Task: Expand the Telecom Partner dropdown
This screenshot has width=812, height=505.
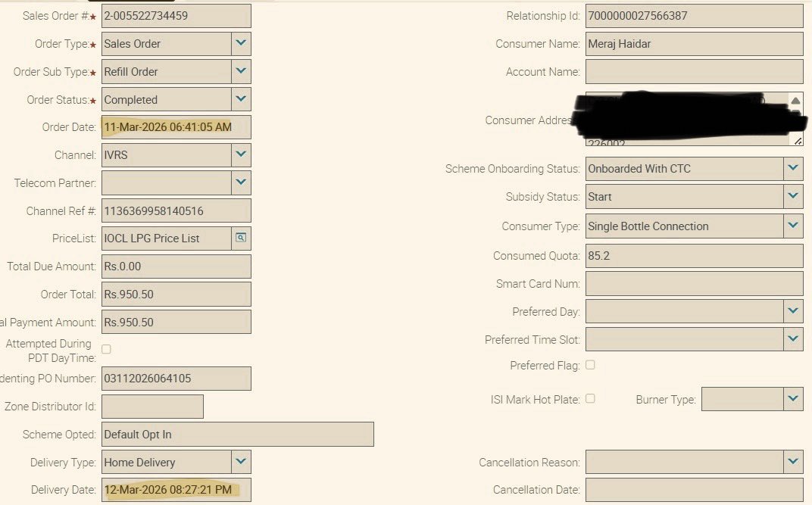Action: coord(241,182)
